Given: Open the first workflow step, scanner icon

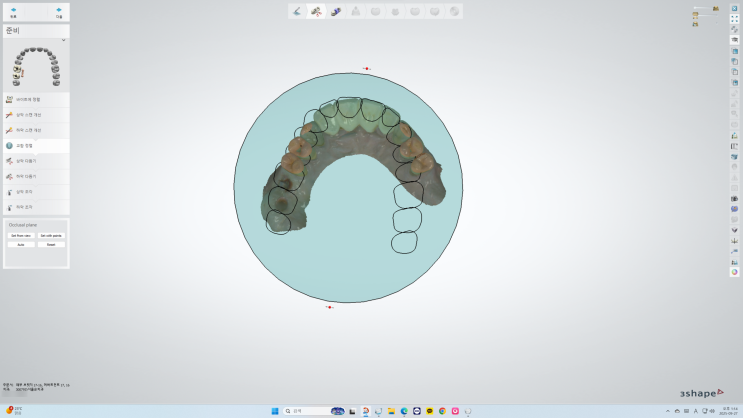Looking at the screenshot, I should [297, 11].
